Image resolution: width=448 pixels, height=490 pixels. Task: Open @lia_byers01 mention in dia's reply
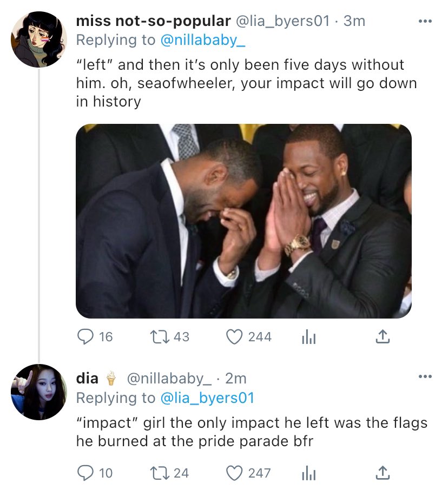[x=207, y=398]
